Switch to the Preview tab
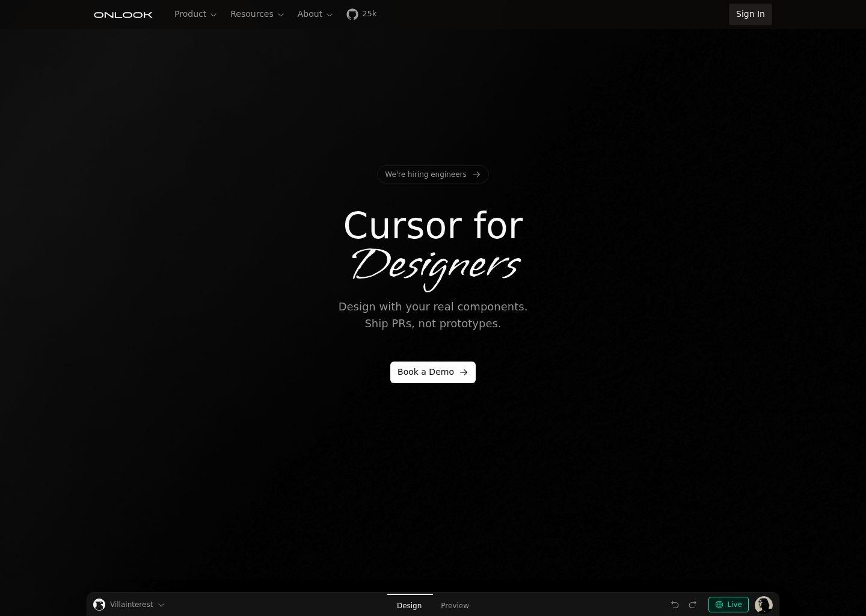The height and width of the screenshot is (616, 866). click(455, 605)
